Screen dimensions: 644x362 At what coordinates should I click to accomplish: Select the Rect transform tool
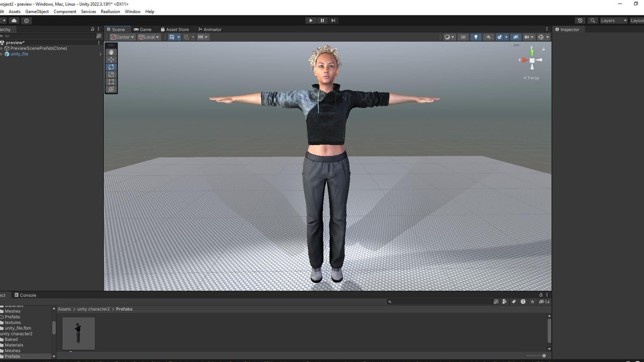(x=111, y=82)
